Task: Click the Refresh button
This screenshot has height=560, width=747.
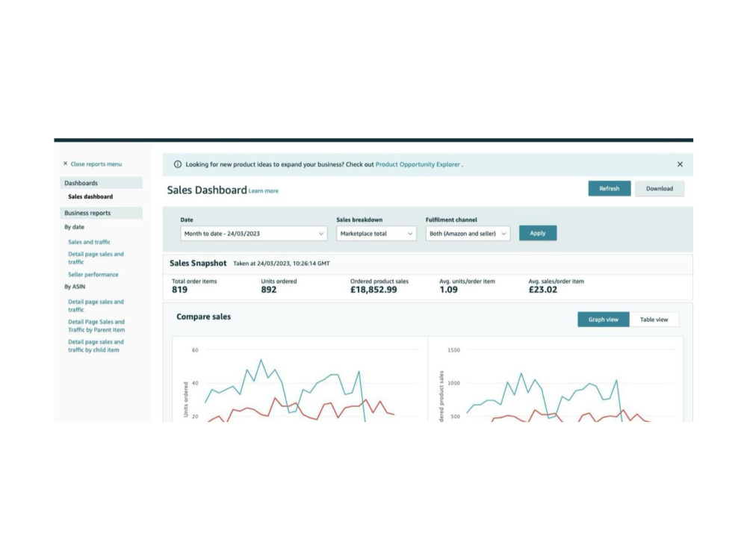Action: (610, 189)
